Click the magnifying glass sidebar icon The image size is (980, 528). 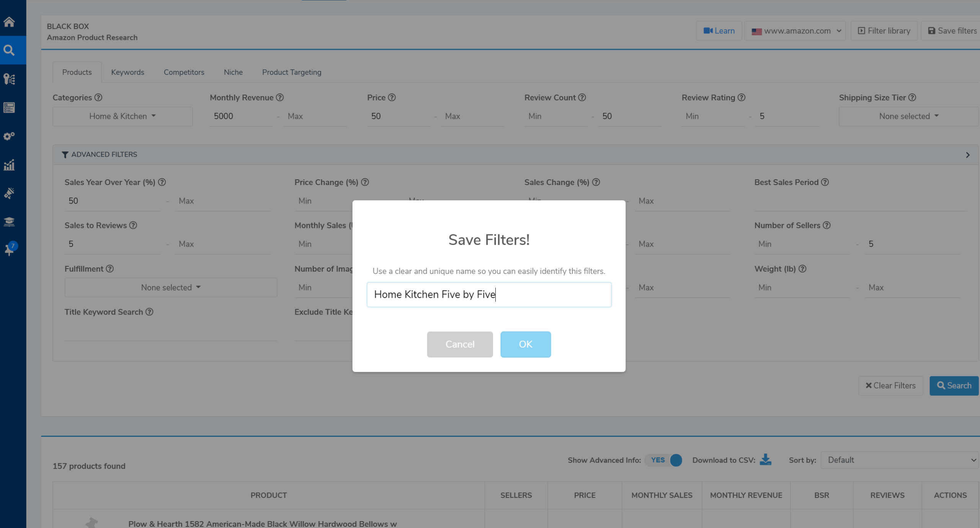coord(9,50)
